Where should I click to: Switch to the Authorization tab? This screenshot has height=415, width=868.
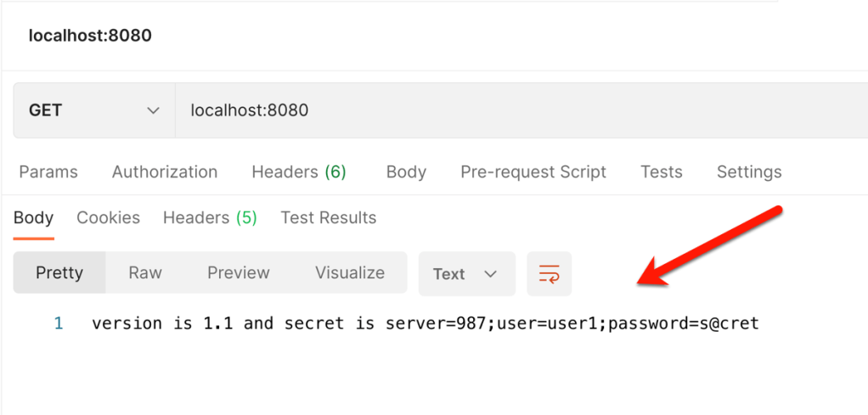point(165,172)
